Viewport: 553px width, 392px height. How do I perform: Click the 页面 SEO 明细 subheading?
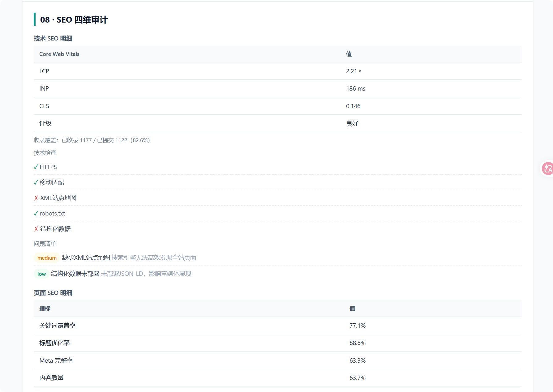[x=53, y=293]
